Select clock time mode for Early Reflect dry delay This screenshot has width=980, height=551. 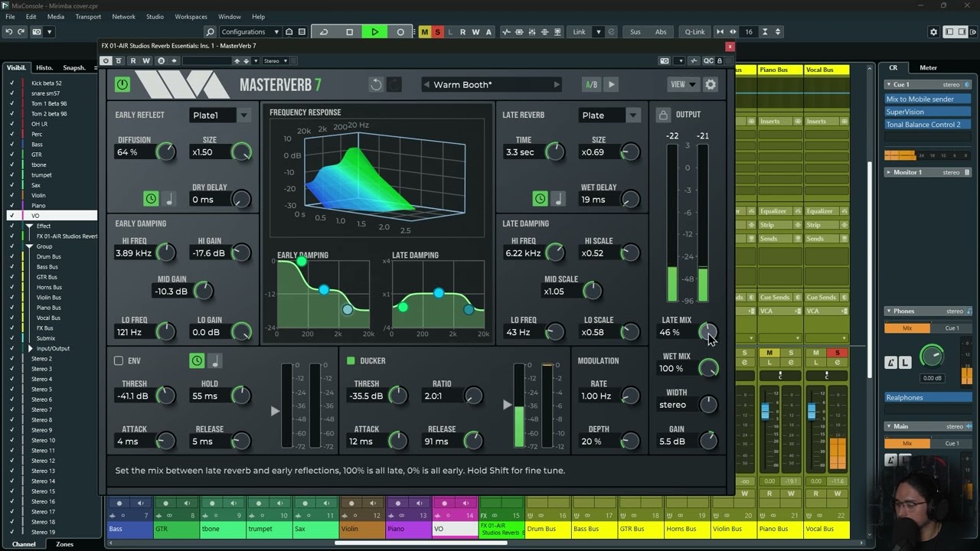(151, 199)
